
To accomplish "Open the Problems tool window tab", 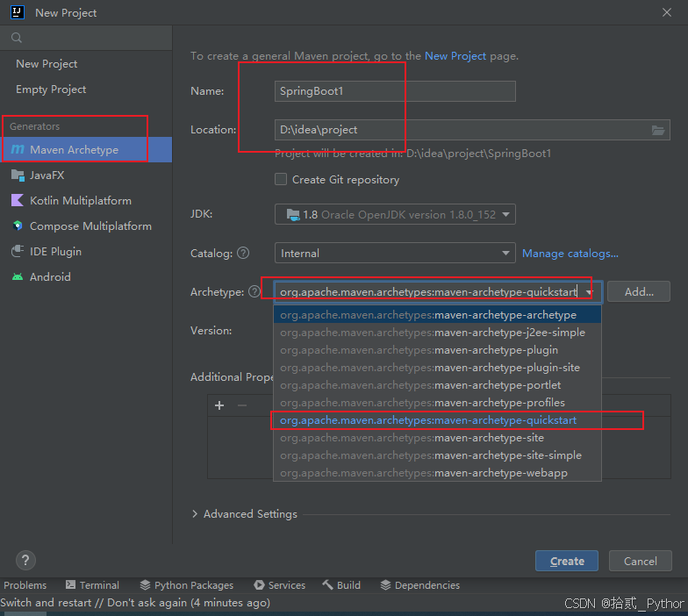I will [25, 585].
